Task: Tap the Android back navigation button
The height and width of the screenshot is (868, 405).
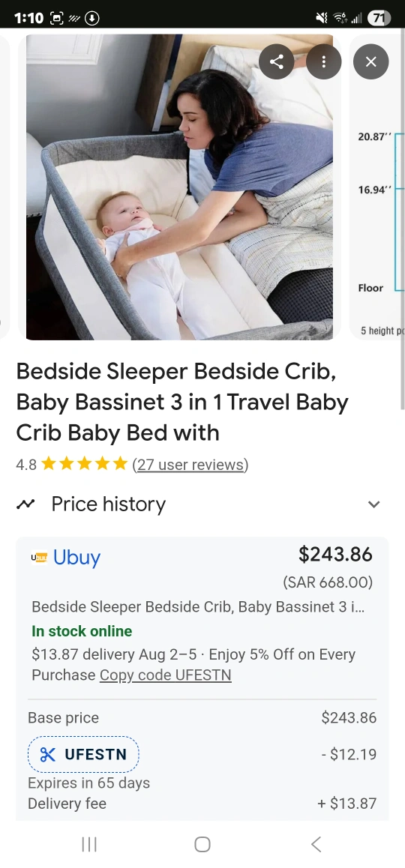Action: coord(316,844)
